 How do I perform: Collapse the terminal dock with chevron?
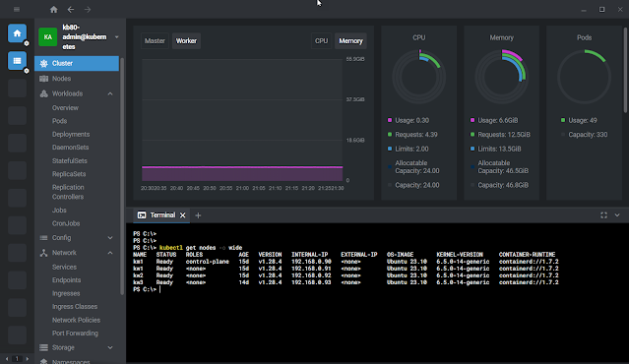pyautogui.click(x=617, y=215)
